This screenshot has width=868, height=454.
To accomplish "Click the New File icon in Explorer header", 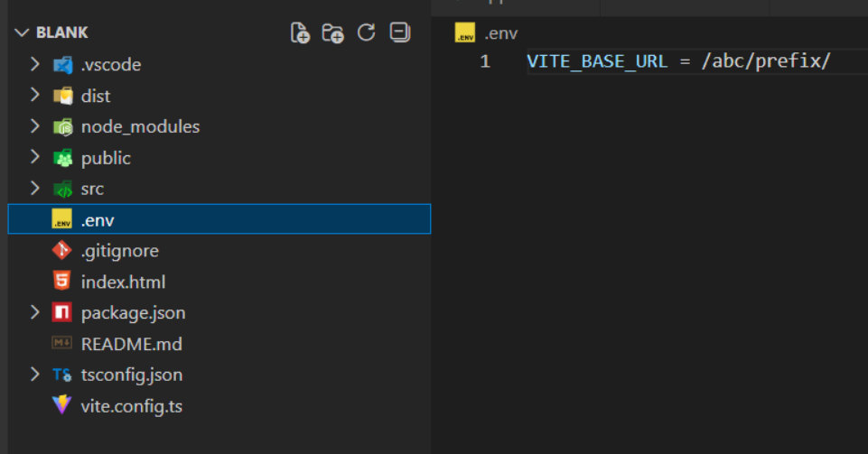I will tap(300, 33).
